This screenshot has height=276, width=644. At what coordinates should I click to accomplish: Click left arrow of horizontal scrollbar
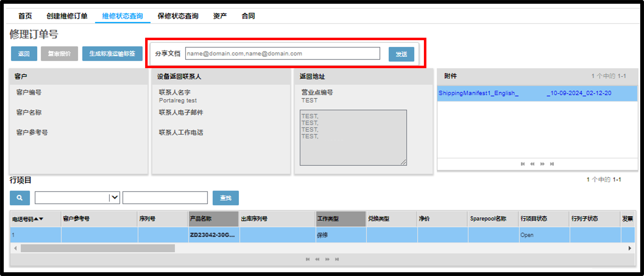pyautogui.click(x=15, y=248)
